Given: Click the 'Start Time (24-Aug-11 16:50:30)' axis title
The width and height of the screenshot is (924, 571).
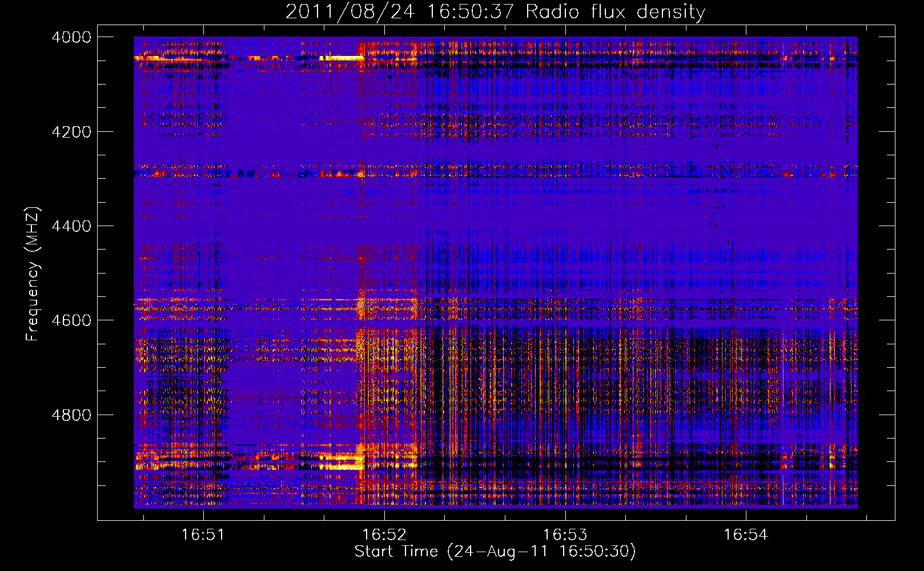Looking at the screenshot, I should coord(495,552).
